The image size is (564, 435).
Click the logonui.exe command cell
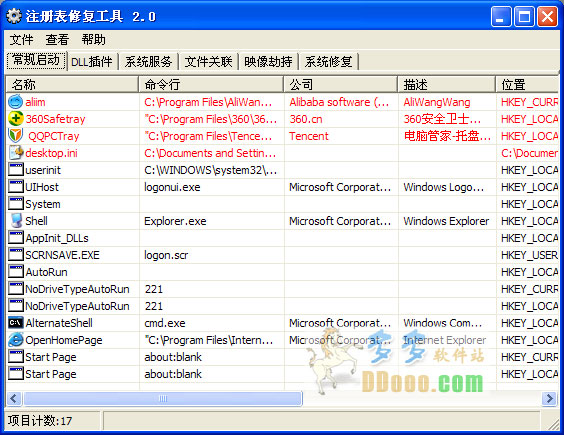172,187
